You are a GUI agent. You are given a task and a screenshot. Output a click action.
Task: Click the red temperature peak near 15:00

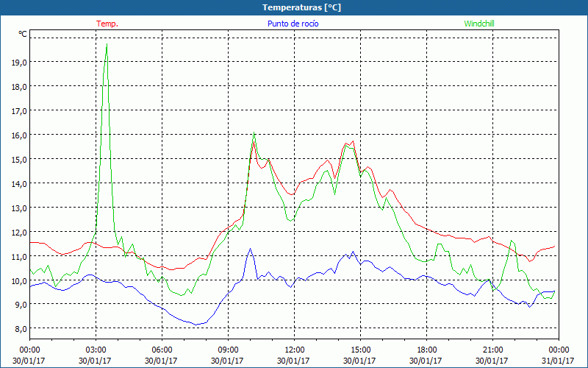click(x=353, y=141)
